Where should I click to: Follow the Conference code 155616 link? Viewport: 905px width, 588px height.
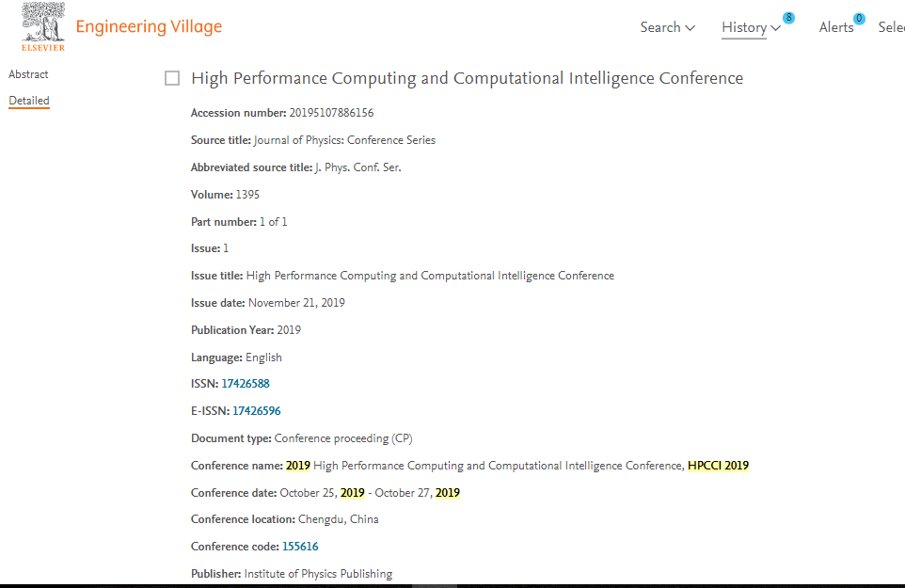pyautogui.click(x=300, y=547)
